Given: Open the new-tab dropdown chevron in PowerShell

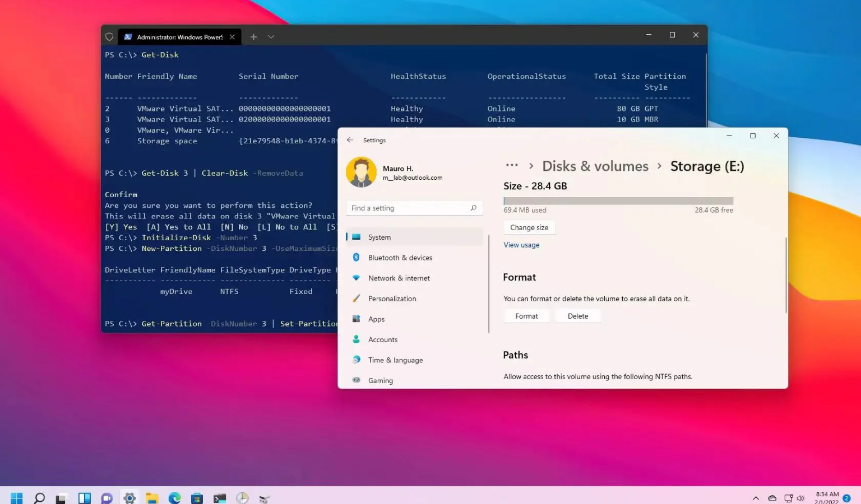Looking at the screenshot, I should coord(271,36).
